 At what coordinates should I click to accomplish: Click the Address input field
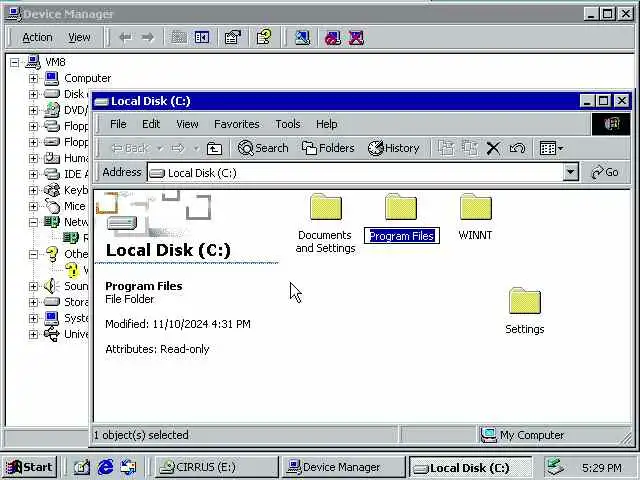[355, 173]
